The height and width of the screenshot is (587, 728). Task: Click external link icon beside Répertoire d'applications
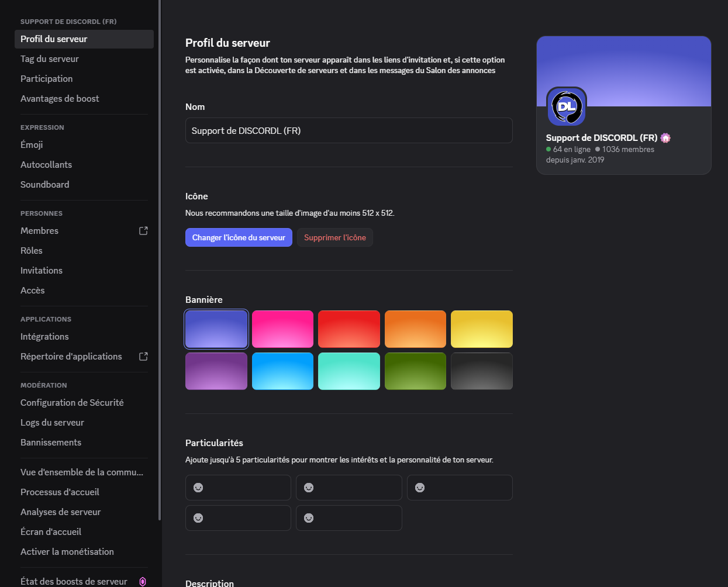tap(143, 357)
